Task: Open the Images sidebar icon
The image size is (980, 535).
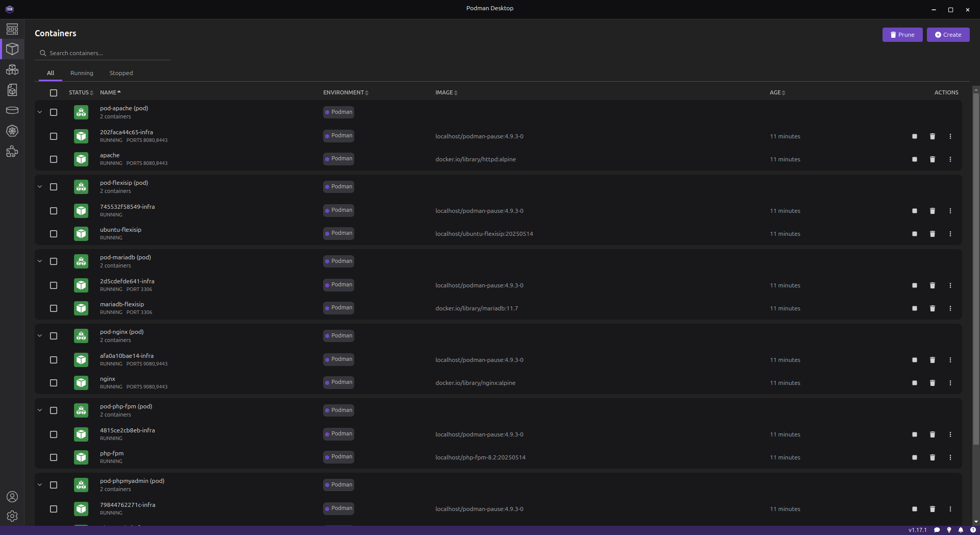Action: click(12, 90)
